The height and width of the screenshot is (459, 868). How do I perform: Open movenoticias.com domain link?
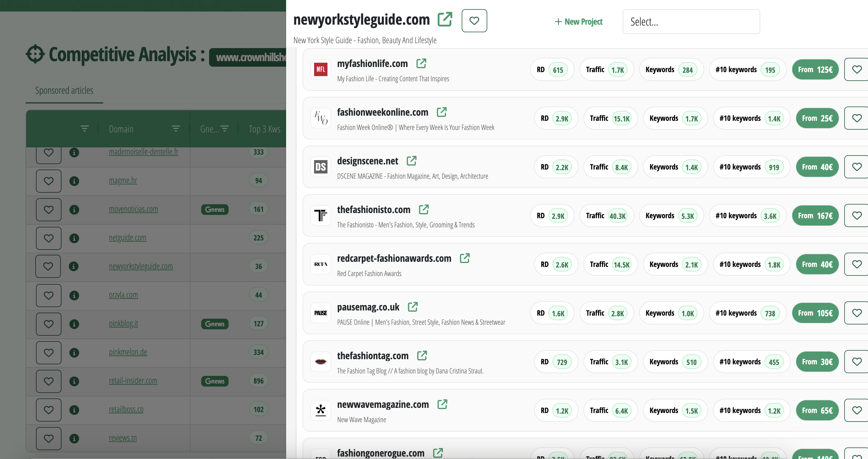(x=133, y=209)
